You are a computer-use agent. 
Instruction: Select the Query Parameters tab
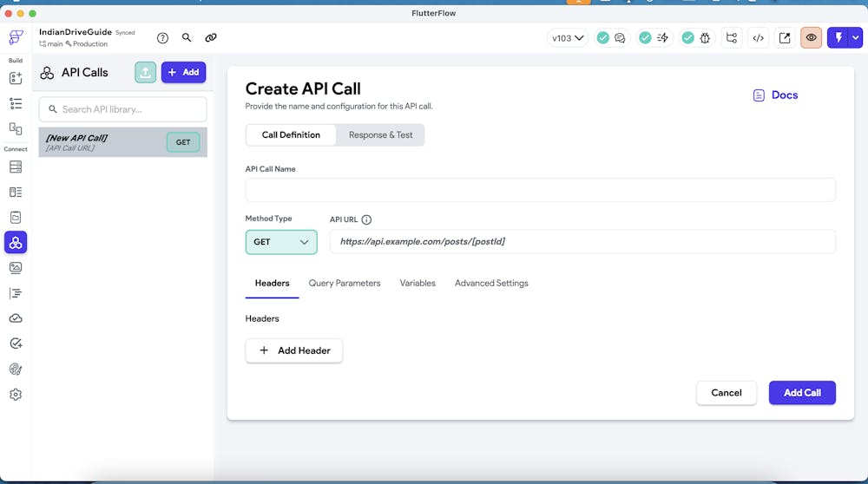pyautogui.click(x=345, y=284)
